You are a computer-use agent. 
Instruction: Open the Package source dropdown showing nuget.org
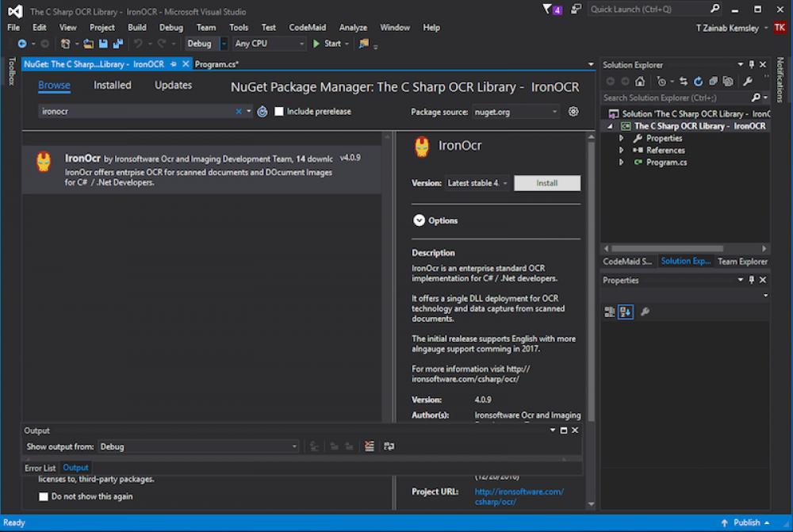(516, 112)
